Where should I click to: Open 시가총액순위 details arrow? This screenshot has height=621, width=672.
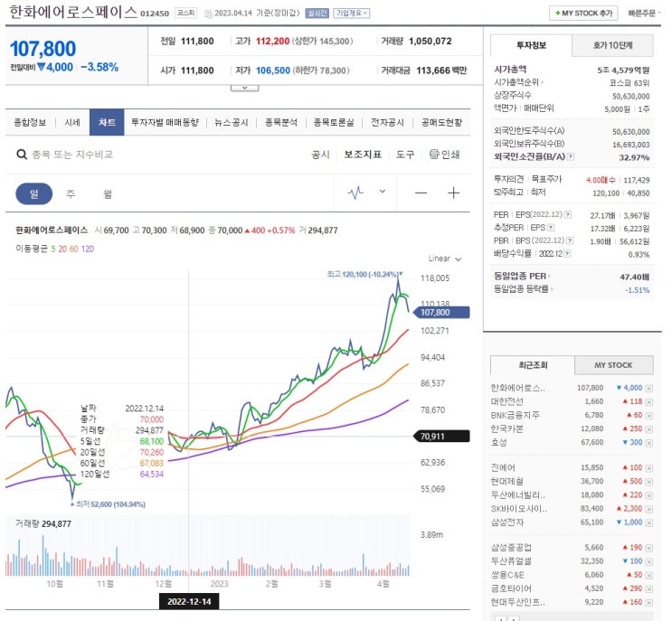coord(542,82)
